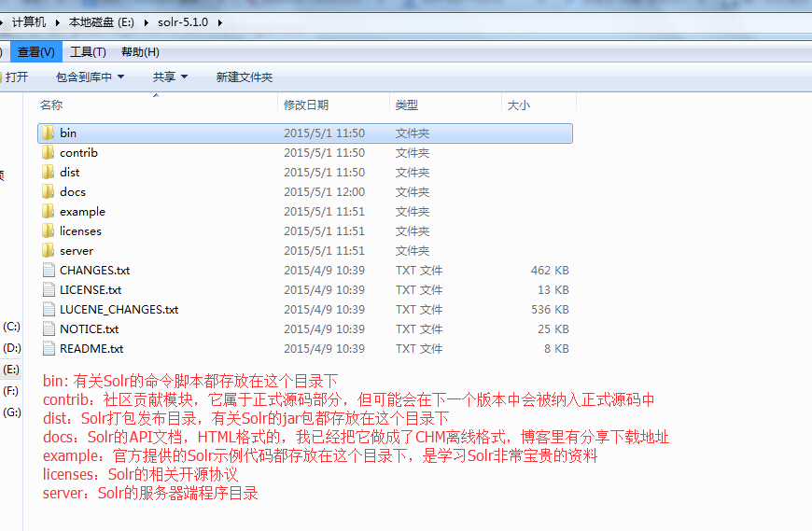Screen dimensions: 812x531
Task: Select the README.txt file icon
Action: tap(49, 349)
